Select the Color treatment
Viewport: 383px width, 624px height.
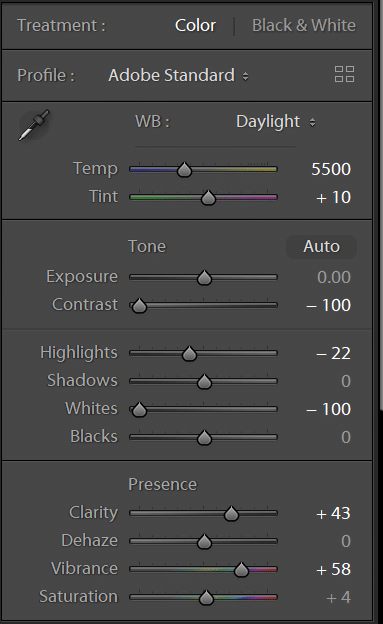pos(195,25)
